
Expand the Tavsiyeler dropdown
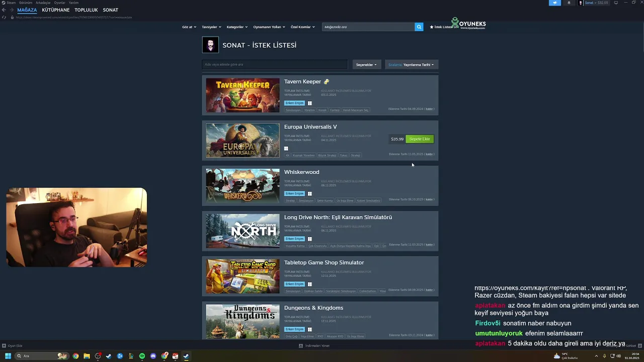point(211,27)
